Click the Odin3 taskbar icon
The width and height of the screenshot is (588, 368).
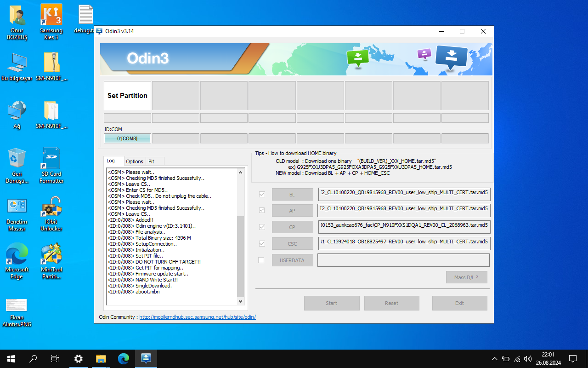point(146,359)
